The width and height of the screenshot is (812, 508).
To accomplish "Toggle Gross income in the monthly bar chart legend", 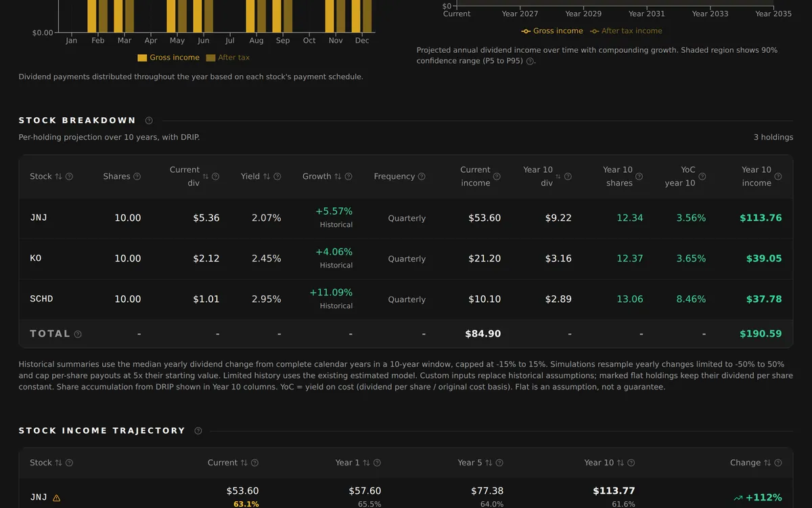I will 168,58.
